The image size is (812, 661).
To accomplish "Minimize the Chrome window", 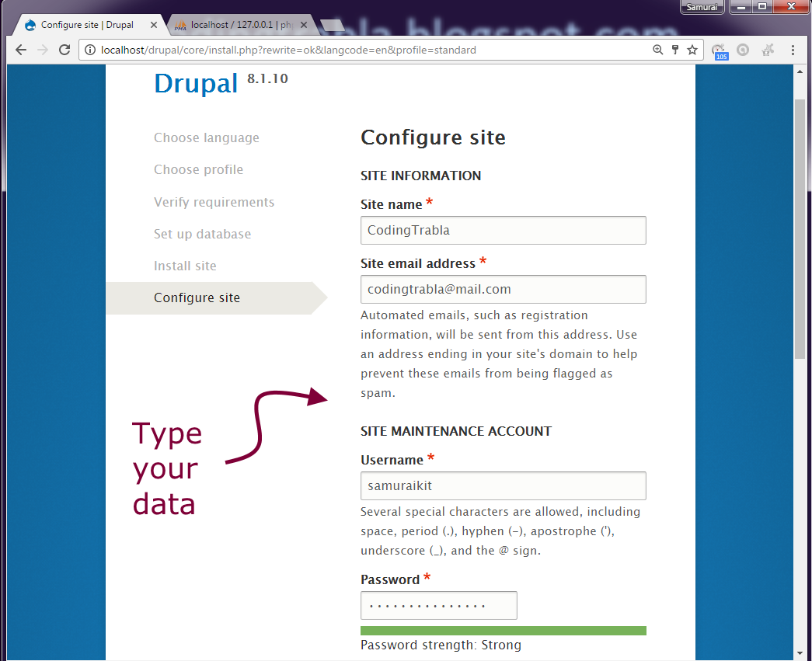I will [x=741, y=7].
